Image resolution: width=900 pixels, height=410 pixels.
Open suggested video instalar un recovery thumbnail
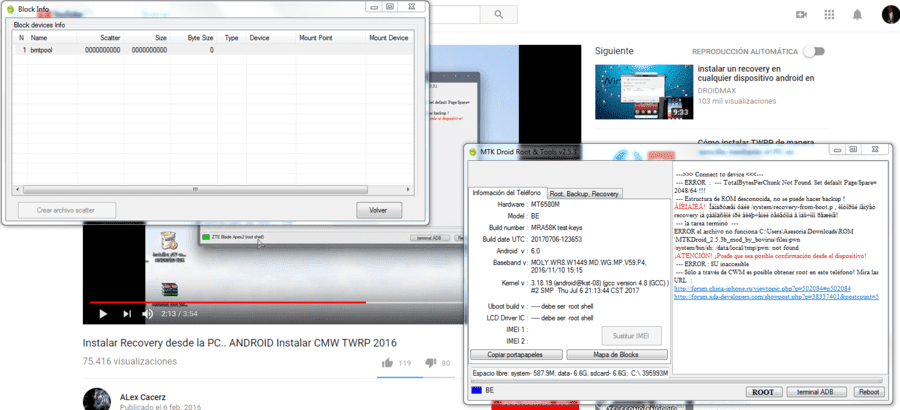[x=643, y=92]
